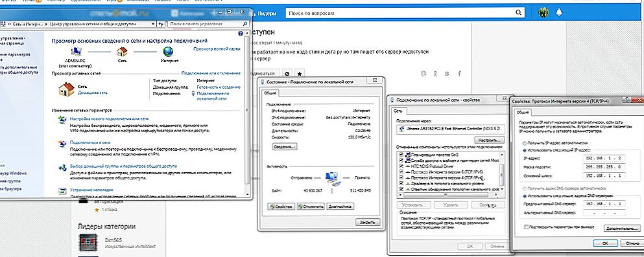Click the icon beside Подключиться к сети
The height and width of the screenshot is (257, 644).
click(x=62, y=144)
